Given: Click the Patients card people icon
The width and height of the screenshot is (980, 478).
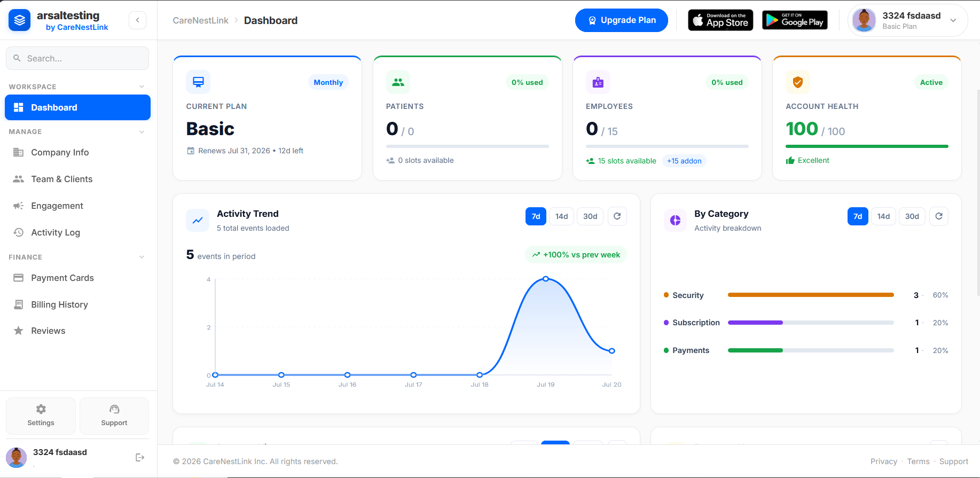Looking at the screenshot, I should (x=398, y=82).
